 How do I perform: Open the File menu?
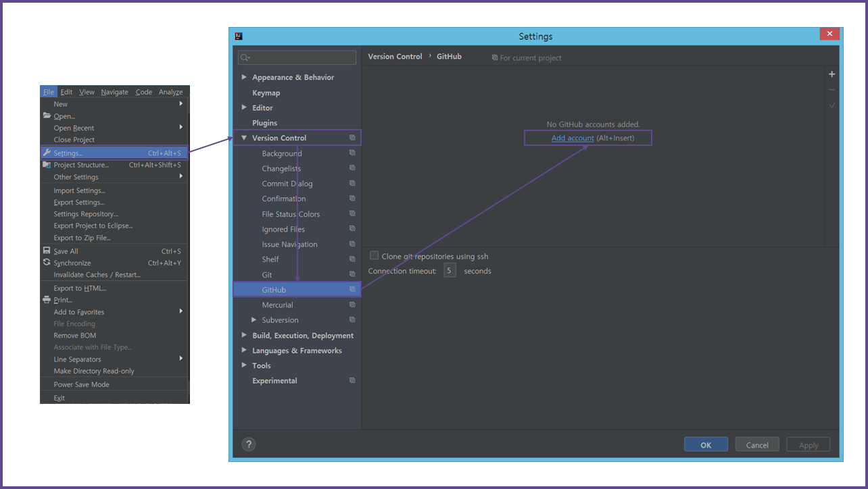click(49, 92)
